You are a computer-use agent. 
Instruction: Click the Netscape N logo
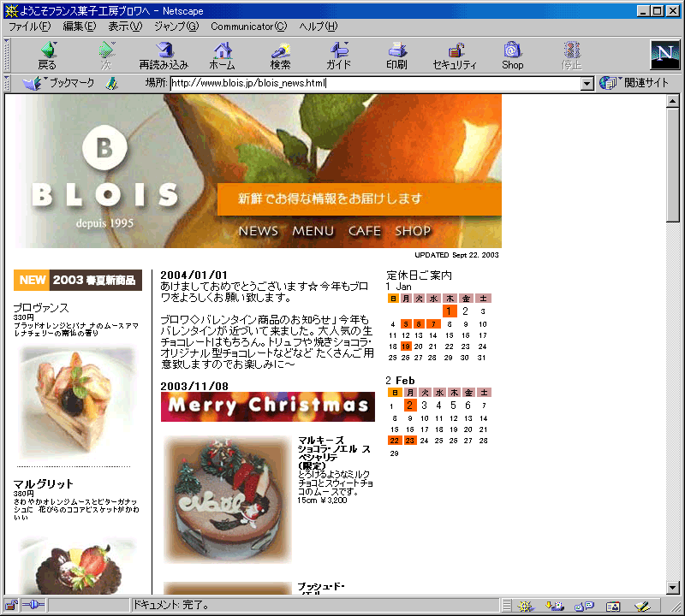coord(665,55)
